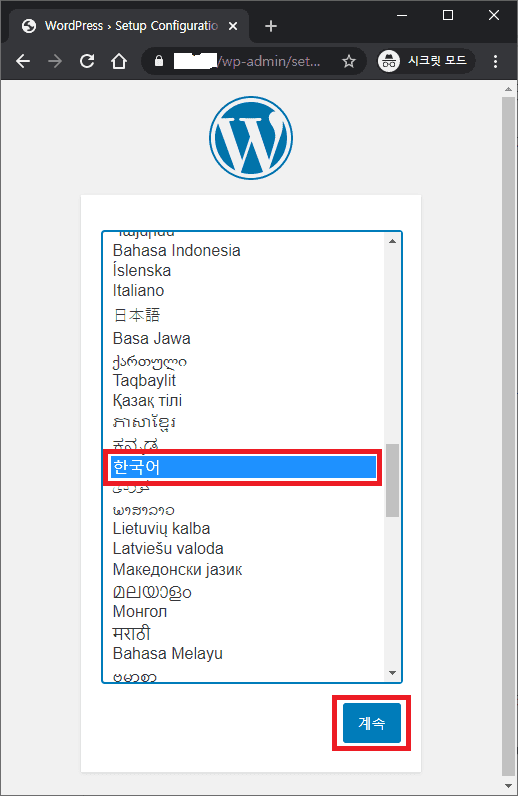Screen dimensions: 518x796
Task: Select Қазақ тілі in language list
Action: click(x=244, y=401)
